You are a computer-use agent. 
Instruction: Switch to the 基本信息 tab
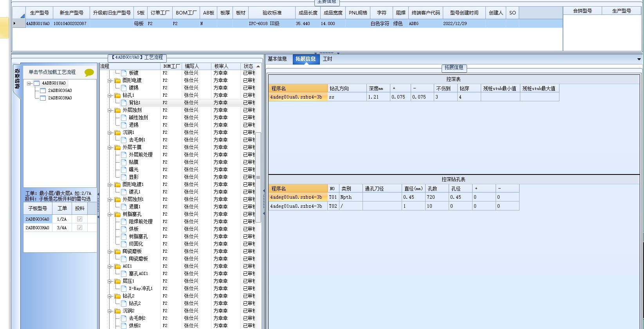click(277, 59)
